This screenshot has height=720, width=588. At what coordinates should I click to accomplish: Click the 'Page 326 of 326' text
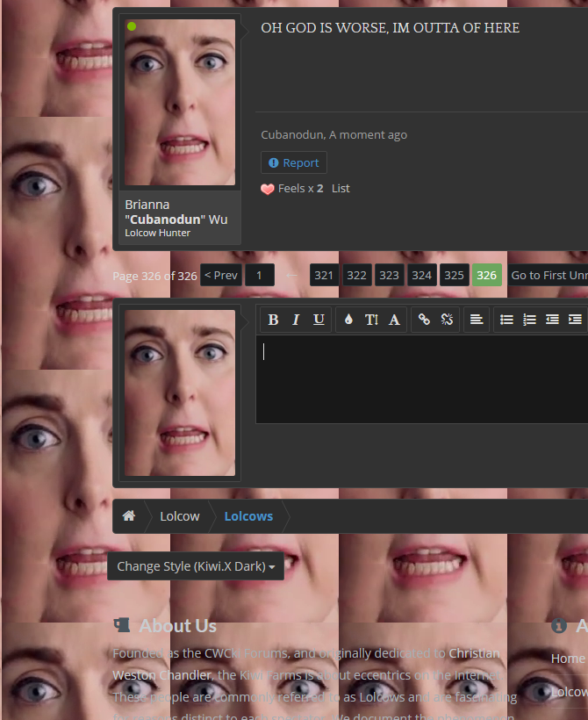click(154, 276)
